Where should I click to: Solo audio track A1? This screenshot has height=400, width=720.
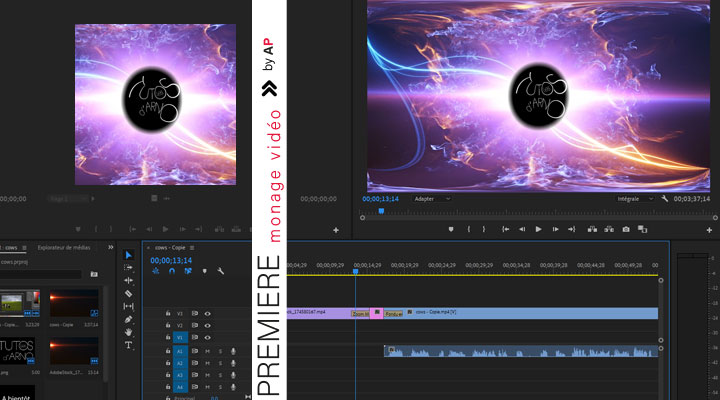click(220, 351)
